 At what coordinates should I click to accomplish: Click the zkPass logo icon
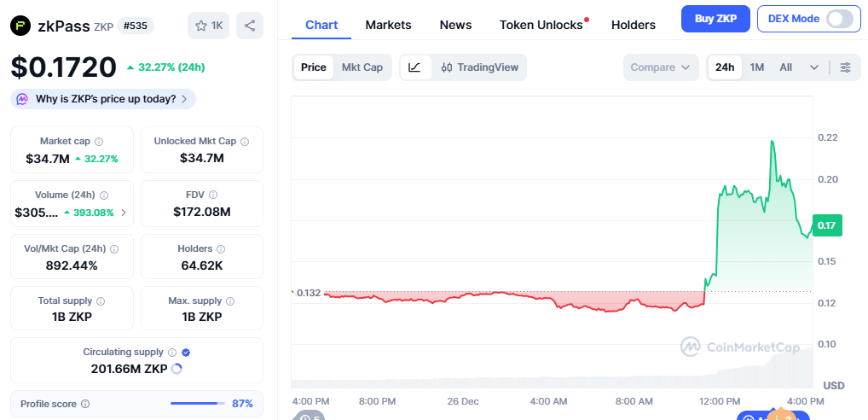point(20,26)
